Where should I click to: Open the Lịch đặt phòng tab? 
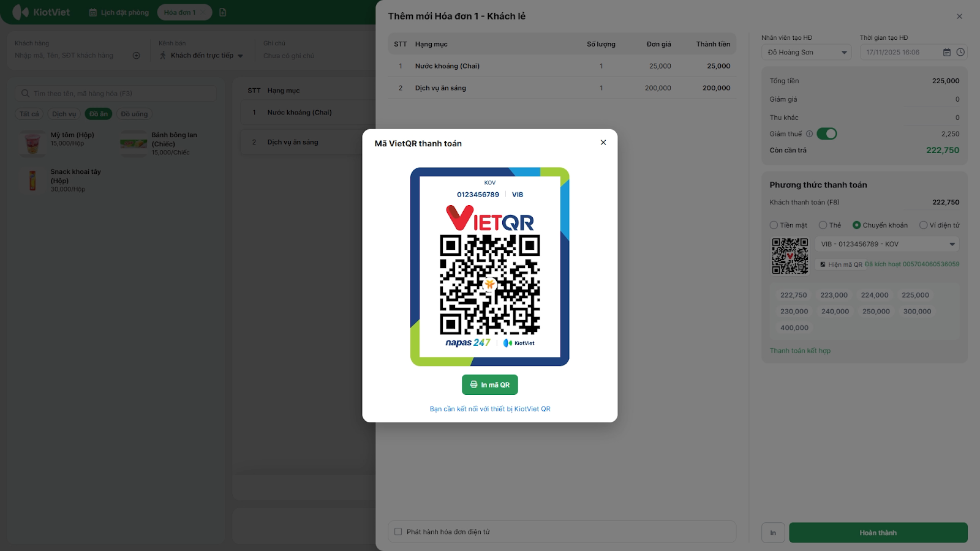[x=119, y=12]
